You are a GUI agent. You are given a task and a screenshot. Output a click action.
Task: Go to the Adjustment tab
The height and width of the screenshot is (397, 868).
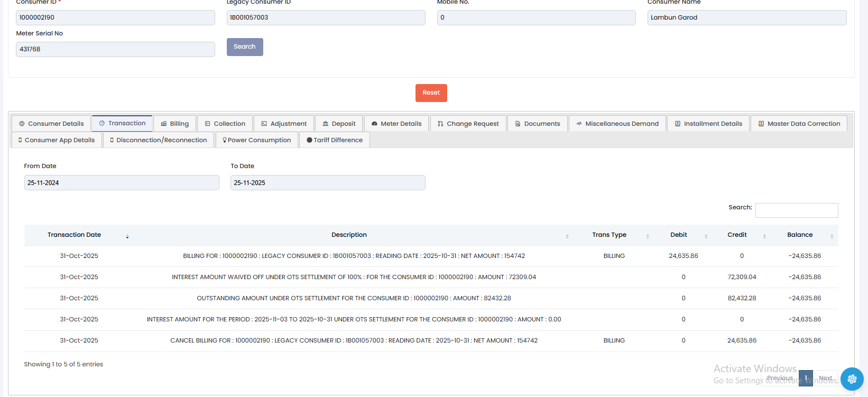tap(284, 124)
